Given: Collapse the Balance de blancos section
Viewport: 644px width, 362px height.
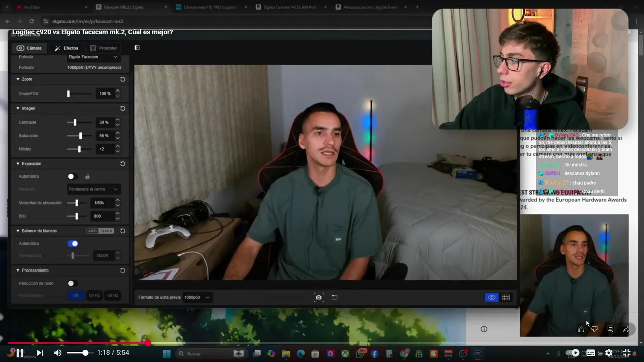Looking at the screenshot, I should click(x=18, y=231).
